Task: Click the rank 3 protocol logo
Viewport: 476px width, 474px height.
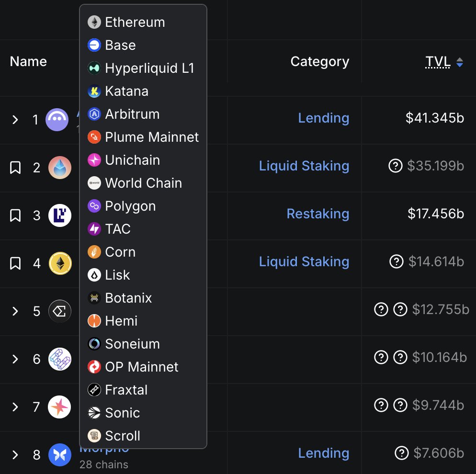Action: (x=60, y=215)
